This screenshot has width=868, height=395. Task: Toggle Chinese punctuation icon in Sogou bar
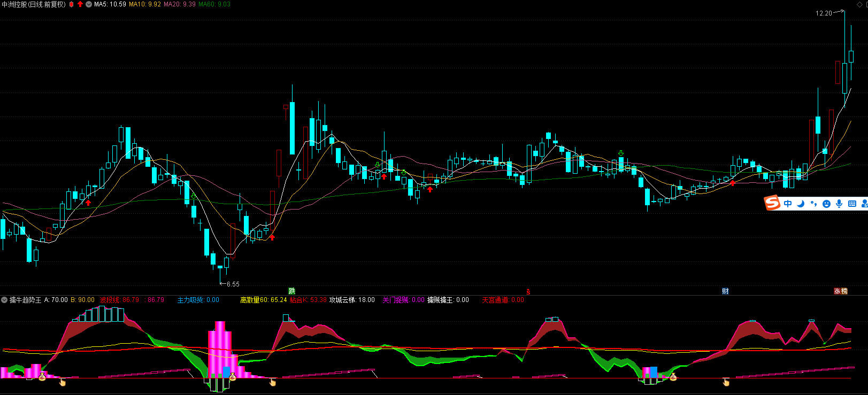813,204
